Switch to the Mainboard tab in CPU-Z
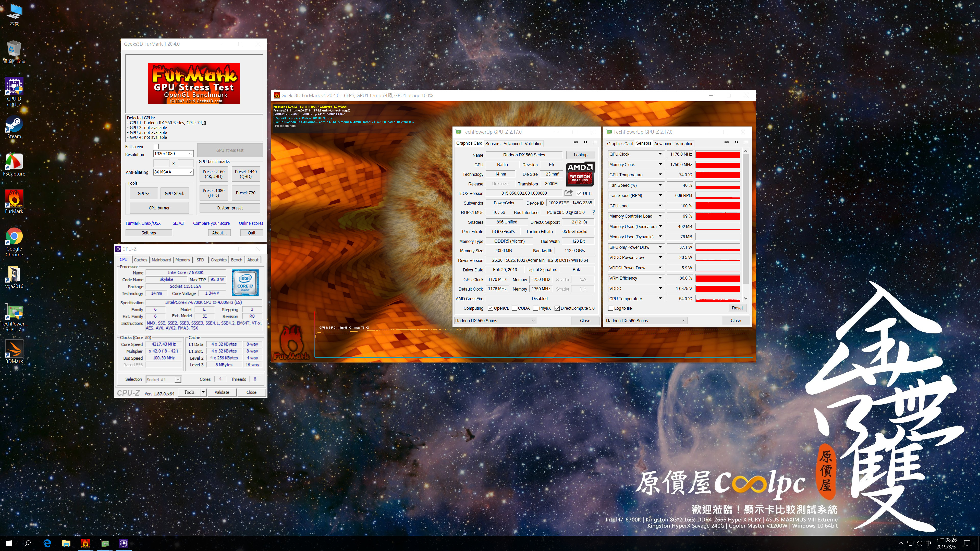The height and width of the screenshot is (551, 980). [x=161, y=260]
